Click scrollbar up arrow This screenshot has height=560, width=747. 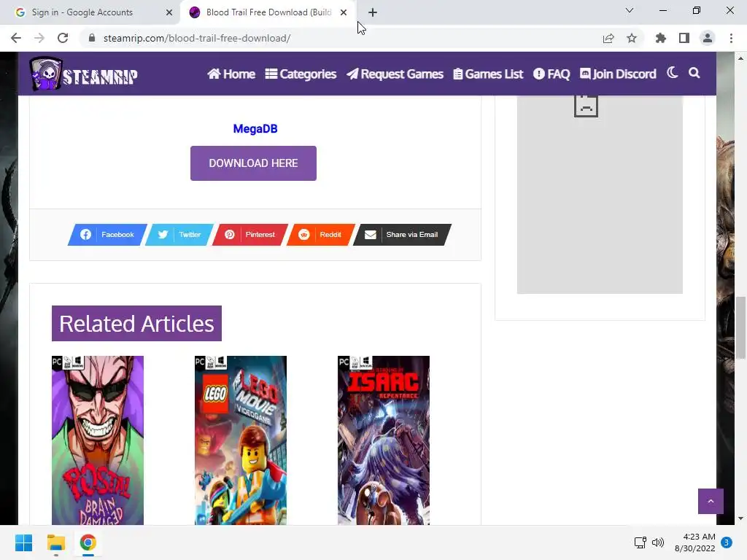click(740, 58)
